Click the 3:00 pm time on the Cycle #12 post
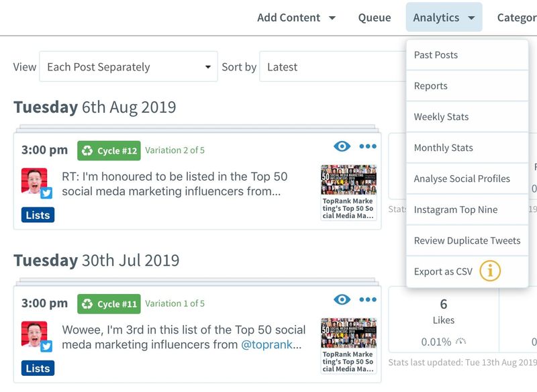This screenshot has height=392, width=537. pyautogui.click(x=44, y=150)
